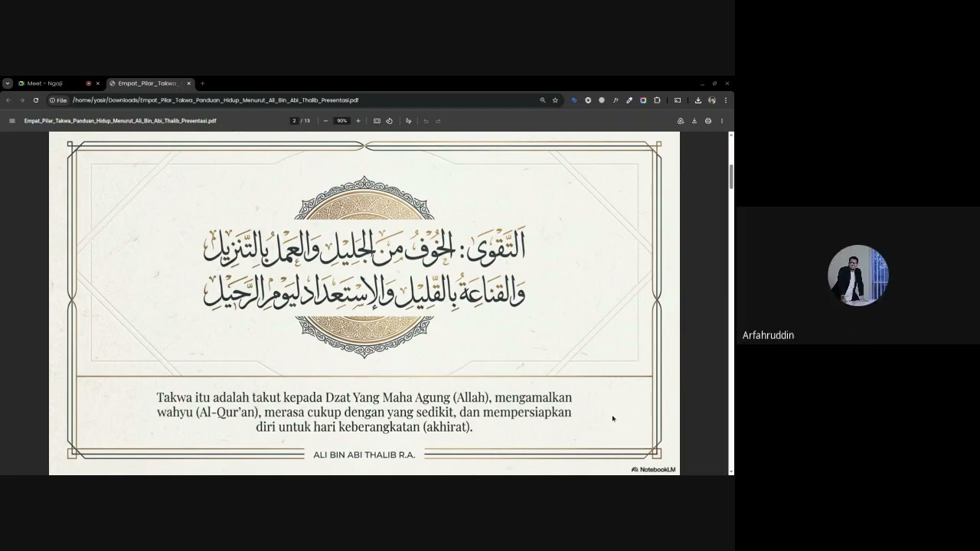Open the Extensions puzzle menu
980x551 pixels.
pos(657,100)
